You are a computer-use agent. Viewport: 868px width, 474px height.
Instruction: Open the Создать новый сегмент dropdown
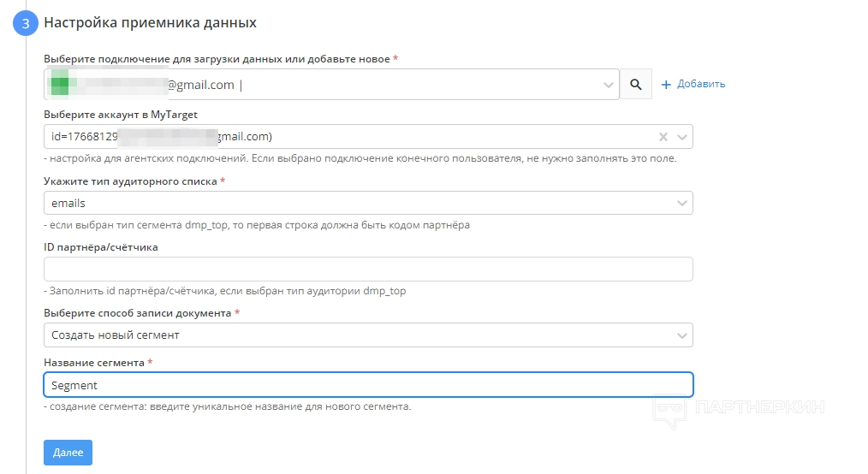[342, 335]
